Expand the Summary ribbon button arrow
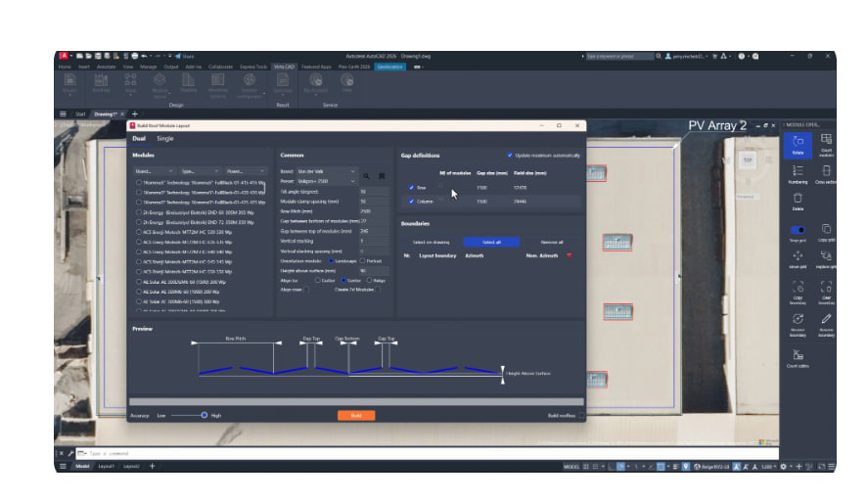Image resolution: width=868 pixels, height=501 pixels. point(283,96)
